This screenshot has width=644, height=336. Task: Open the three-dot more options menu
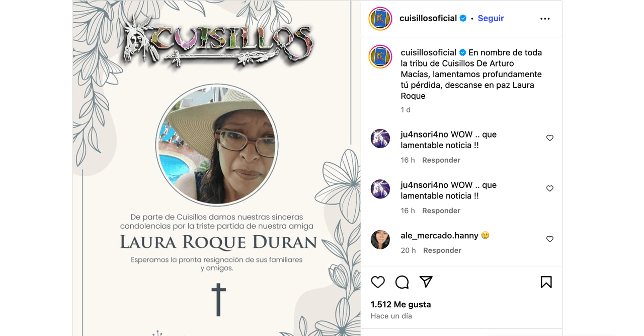tap(545, 19)
